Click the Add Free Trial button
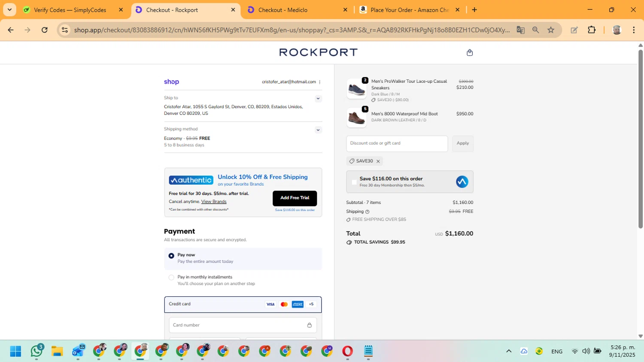Screen dimensions: 644x362 tap(295, 198)
